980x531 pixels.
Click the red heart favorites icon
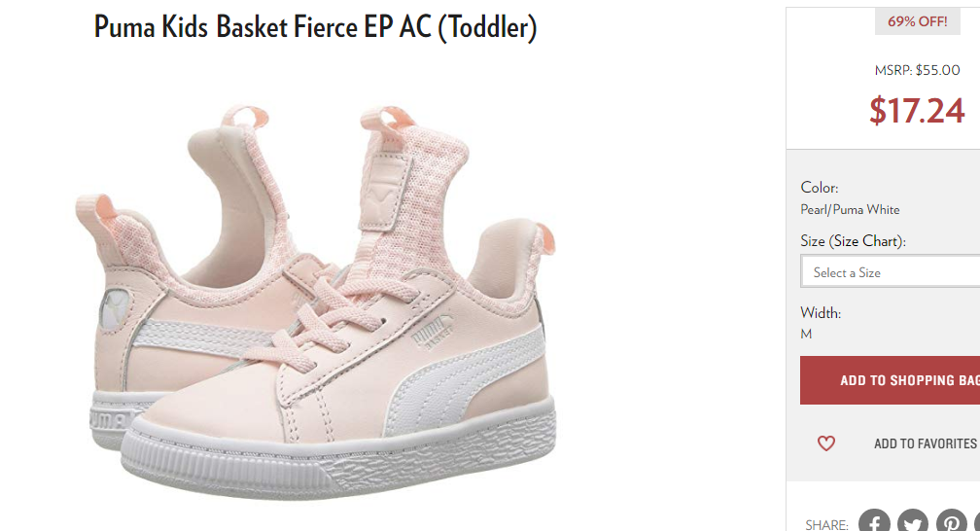(826, 443)
